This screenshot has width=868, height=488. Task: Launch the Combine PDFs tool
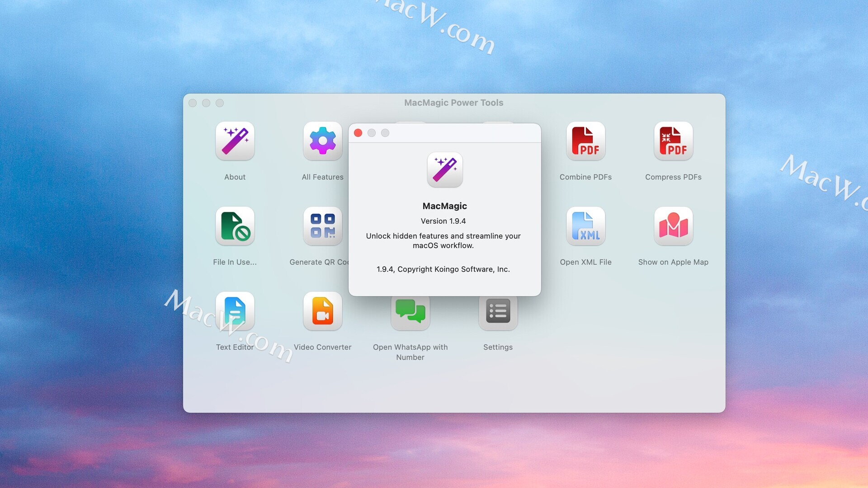click(585, 141)
